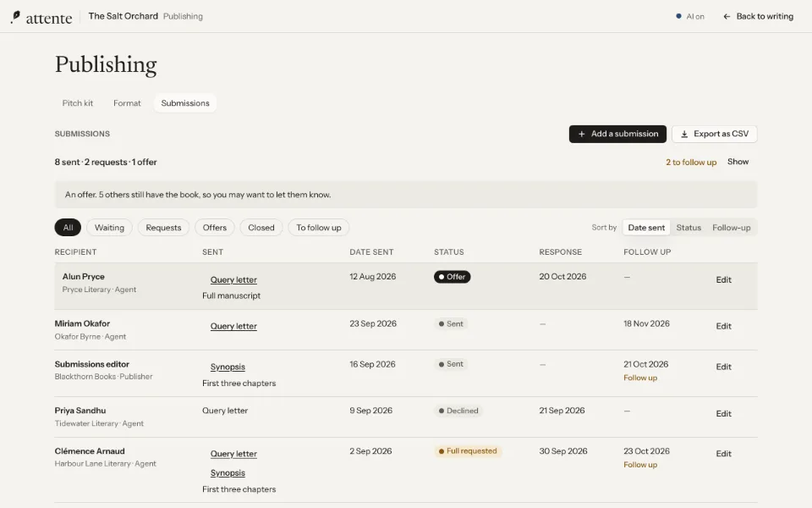
Task: Filter by Requests
Action: [x=163, y=228]
